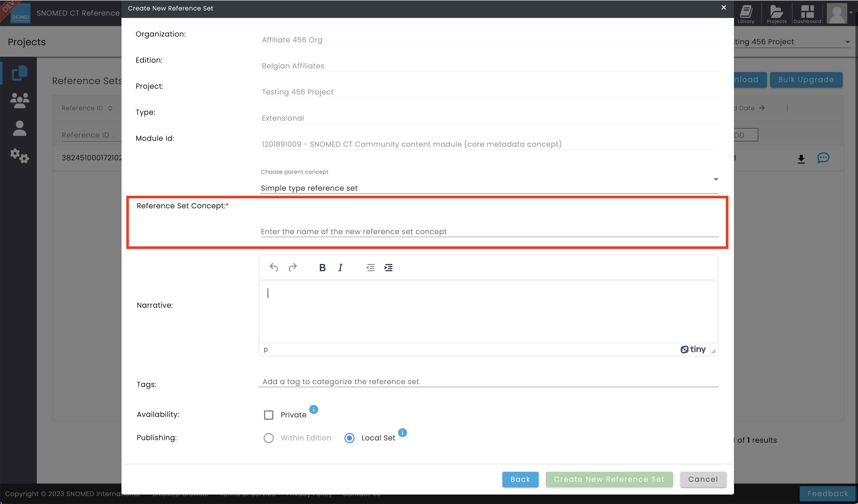The image size is (858, 504).
Task: Click the Back button
Action: [x=520, y=479]
